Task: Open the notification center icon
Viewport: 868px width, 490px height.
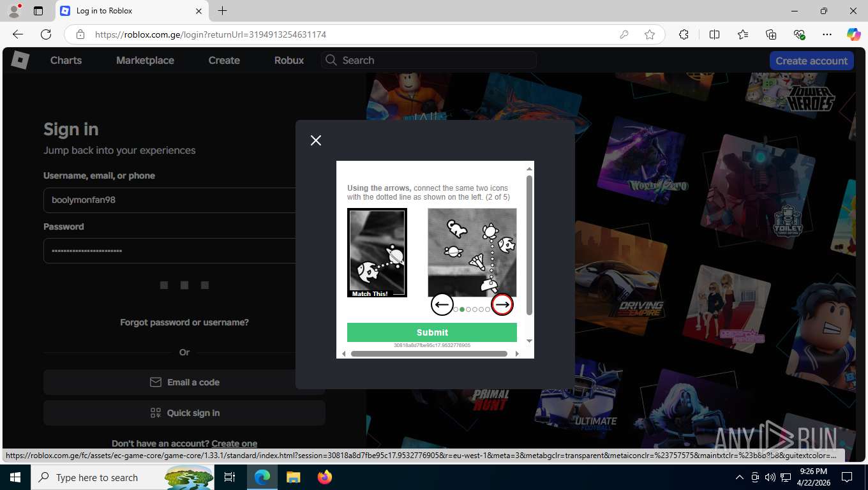Action: 847,477
